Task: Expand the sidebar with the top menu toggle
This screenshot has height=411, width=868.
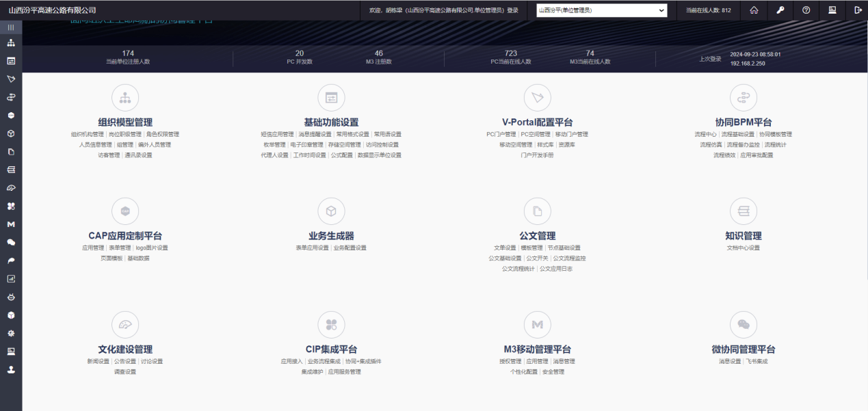Action: 11,27
